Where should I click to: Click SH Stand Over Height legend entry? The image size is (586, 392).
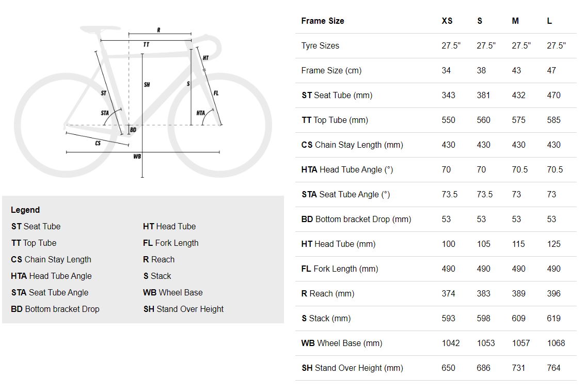[183, 309]
